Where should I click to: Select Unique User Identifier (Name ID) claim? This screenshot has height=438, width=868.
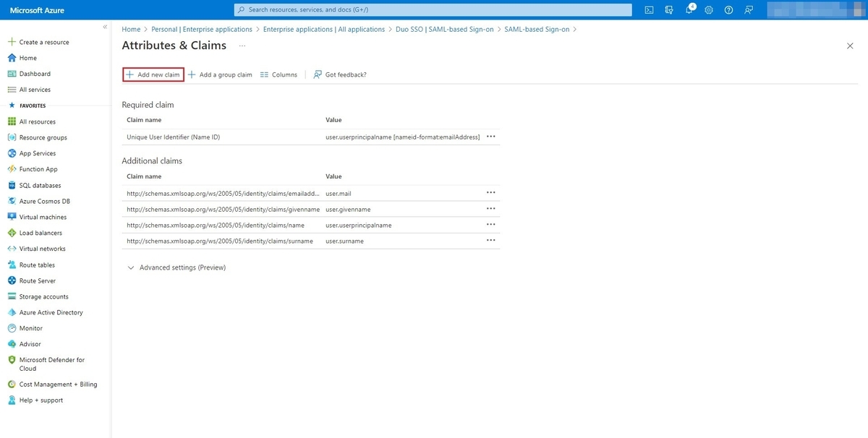[173, 137]
